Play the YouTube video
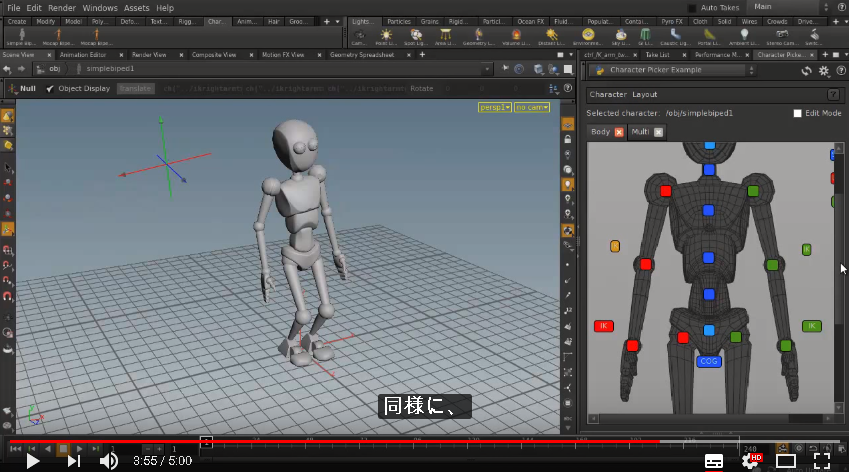Screen dimensions: 849x472 (x=32, y=461)
